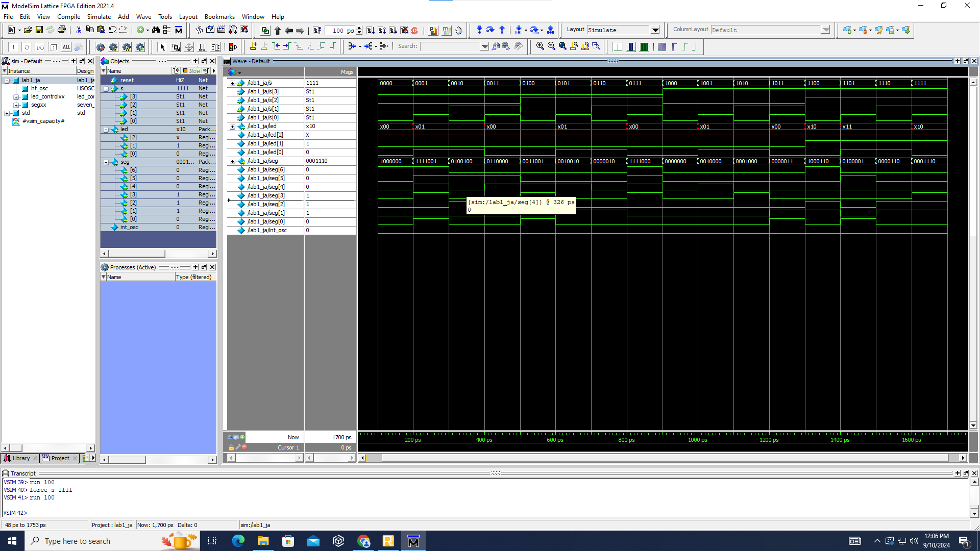Click the Open file folder icon
Image resolution: width=980 pixels, height=551 pixels.
[28, 30]
